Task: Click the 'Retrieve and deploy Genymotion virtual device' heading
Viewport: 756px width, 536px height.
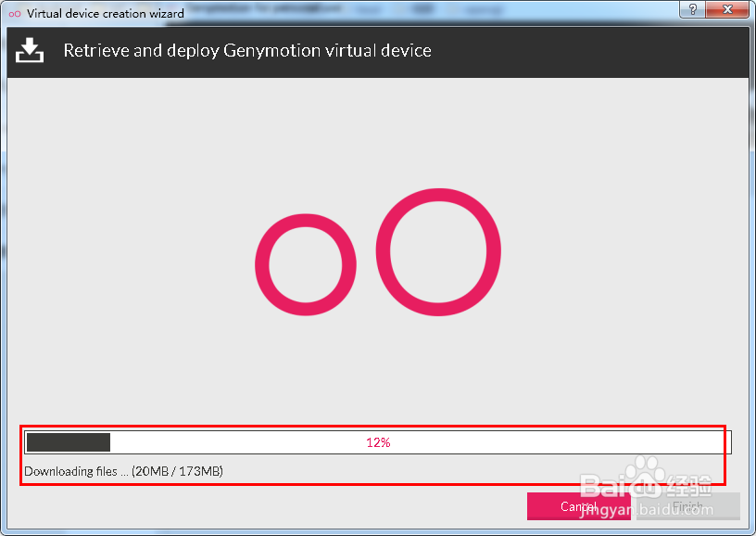Action: pos(247,51)
